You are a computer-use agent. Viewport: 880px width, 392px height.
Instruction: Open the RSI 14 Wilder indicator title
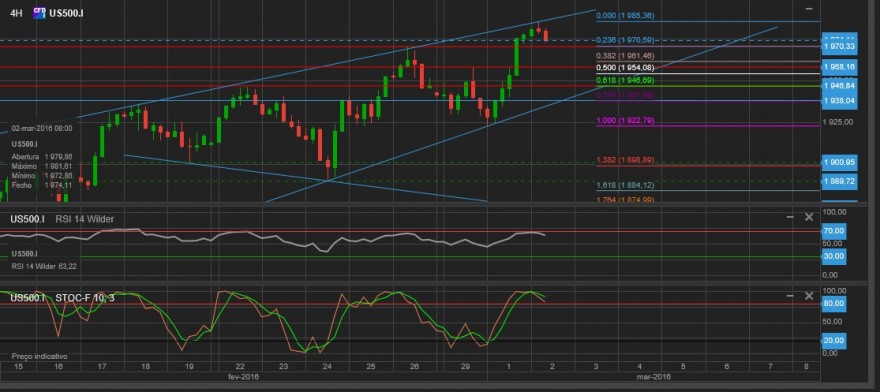[x=85, y=219]
